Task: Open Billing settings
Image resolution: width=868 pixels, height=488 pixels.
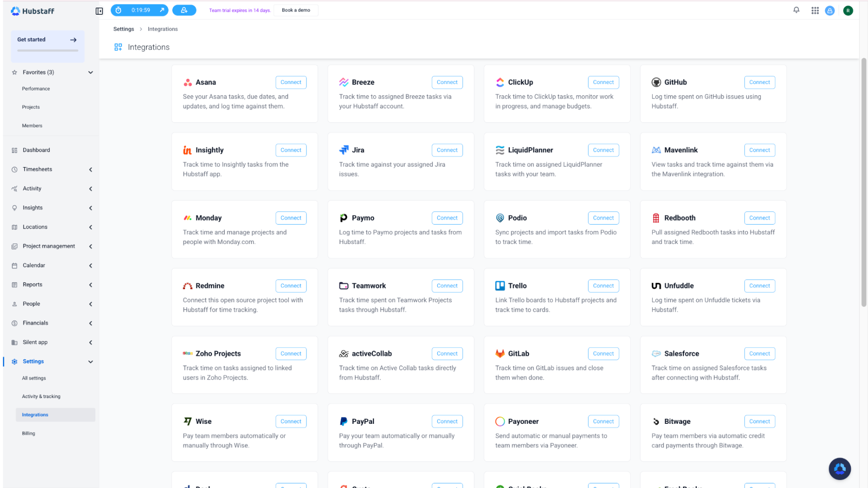Action: (28, 433)
